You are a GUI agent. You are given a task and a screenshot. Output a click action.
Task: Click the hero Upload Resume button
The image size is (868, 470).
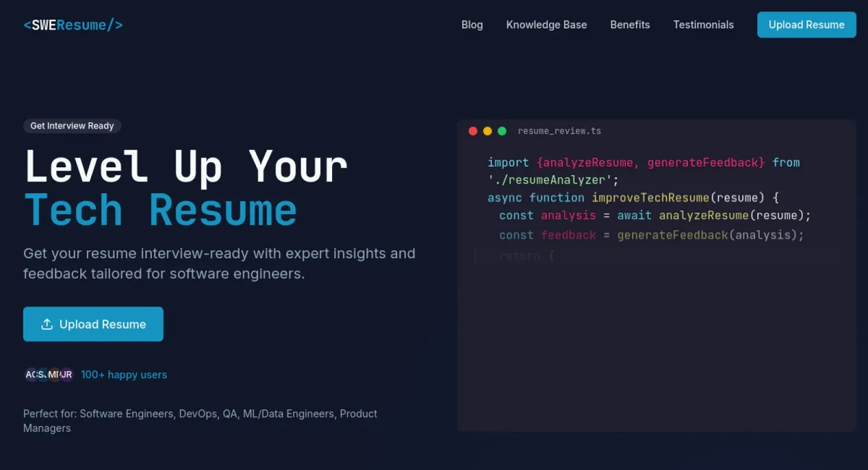[93, 324]
